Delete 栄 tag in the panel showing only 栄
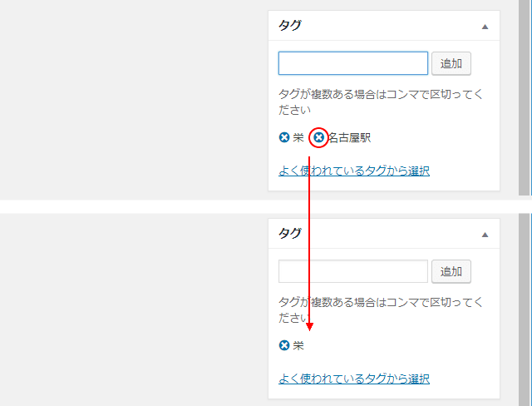This screenshot has width=532, height=406. [284, 345]
